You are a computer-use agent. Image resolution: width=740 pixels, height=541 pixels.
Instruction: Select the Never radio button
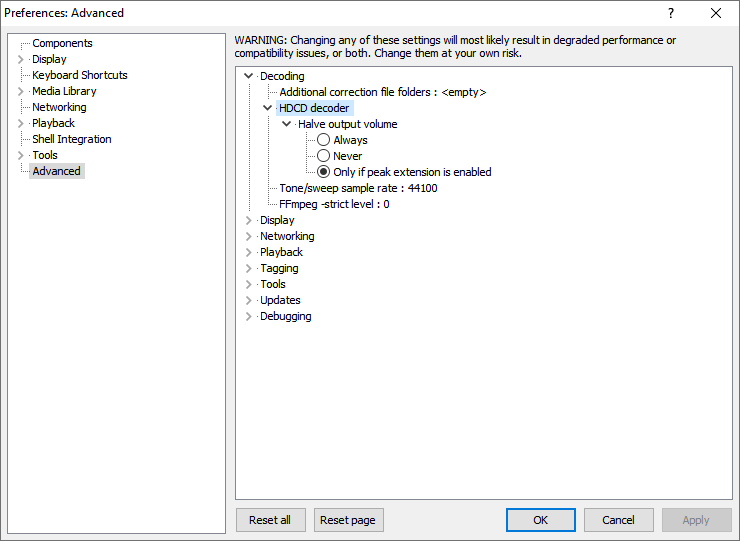(x=324, y=156)
